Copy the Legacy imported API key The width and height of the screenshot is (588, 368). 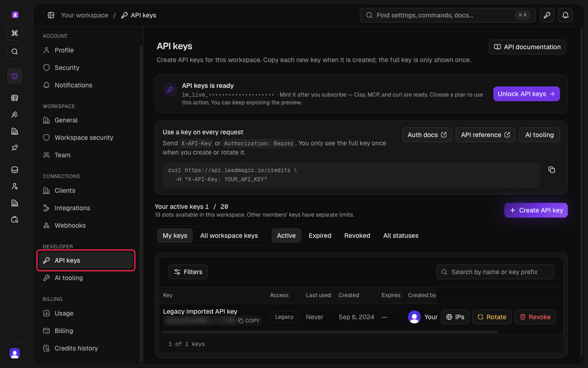click(x=249, y=321)
